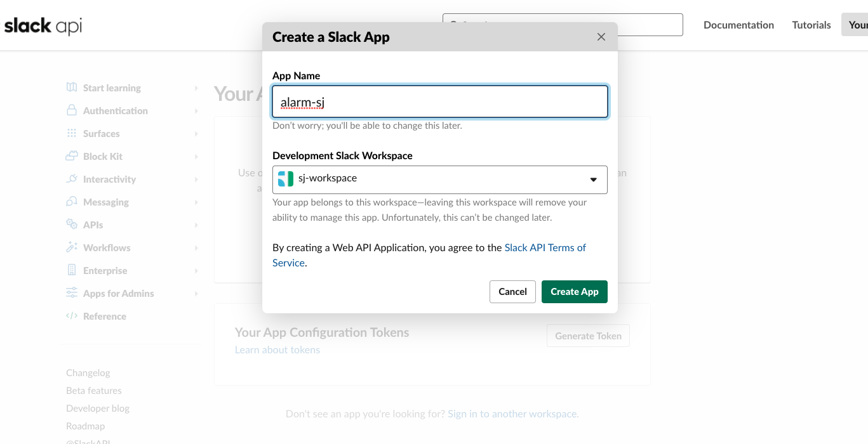Viewport: 868px width, 444px height.
Task: Open the Start learning sidebar item
Action: tap(112, 88)
